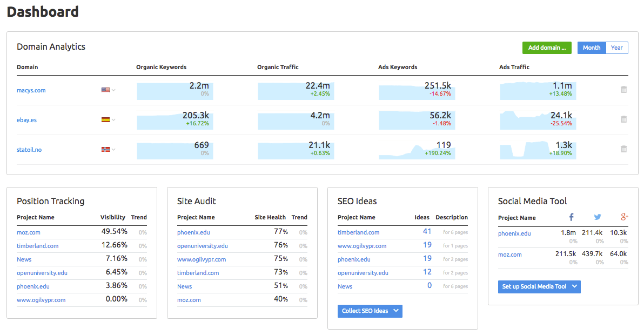Open the Collect SEO Ideas dropdown
The image size is (644, 335).
[370, 311]
